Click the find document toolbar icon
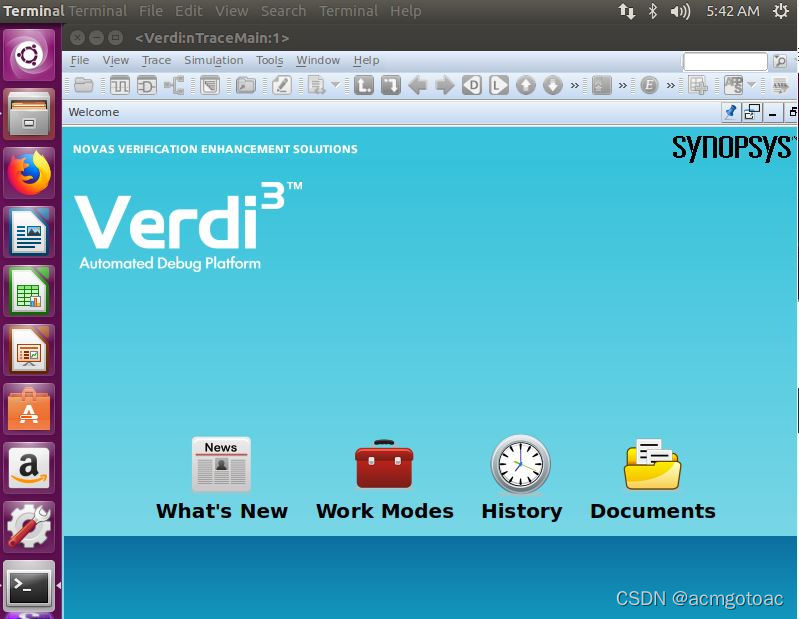Screen dimensions: 799x619 click(x=317, y=85)
